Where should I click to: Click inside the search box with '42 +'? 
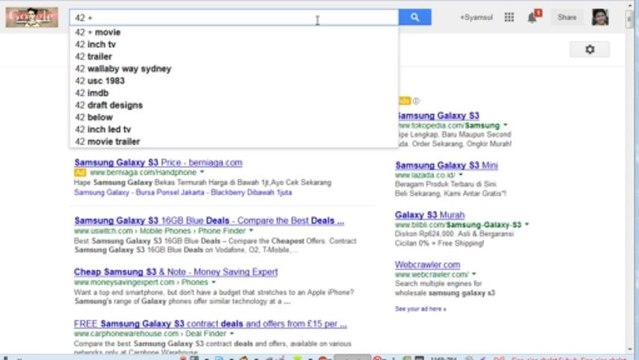point(234,18)
